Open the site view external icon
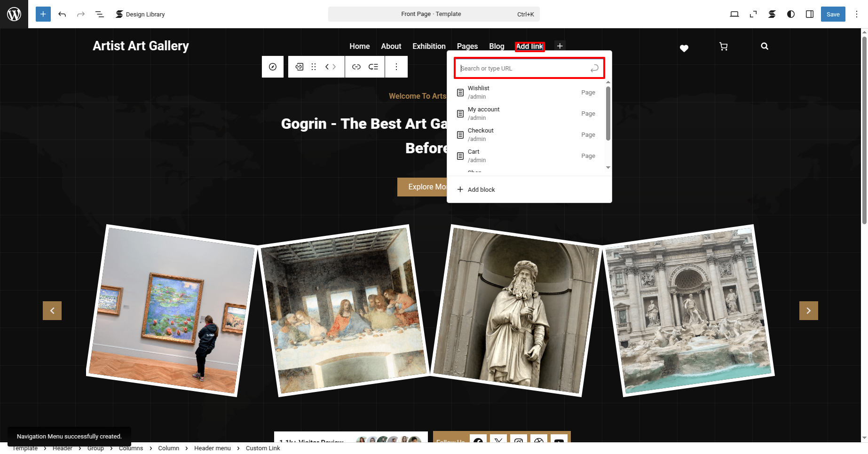868x454 pixels. point(753,14)
